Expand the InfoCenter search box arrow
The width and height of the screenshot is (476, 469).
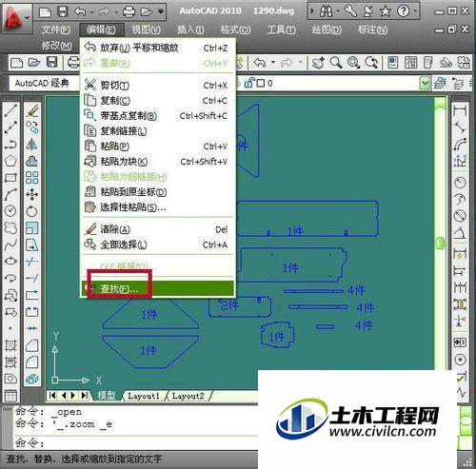tap(312, 11)
